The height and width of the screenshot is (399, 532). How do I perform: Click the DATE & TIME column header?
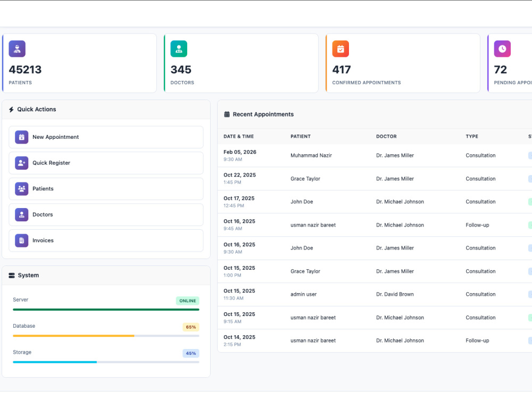click(x=238, y=136)
